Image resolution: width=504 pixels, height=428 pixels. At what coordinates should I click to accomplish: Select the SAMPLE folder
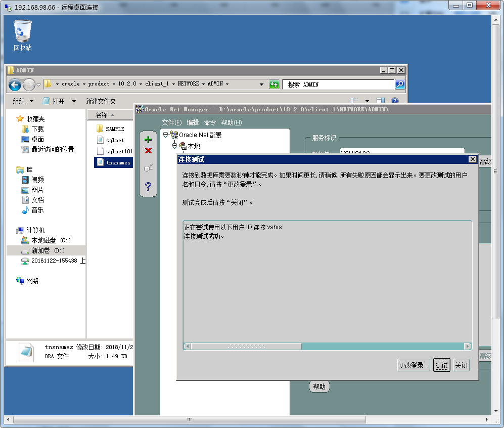110,129
